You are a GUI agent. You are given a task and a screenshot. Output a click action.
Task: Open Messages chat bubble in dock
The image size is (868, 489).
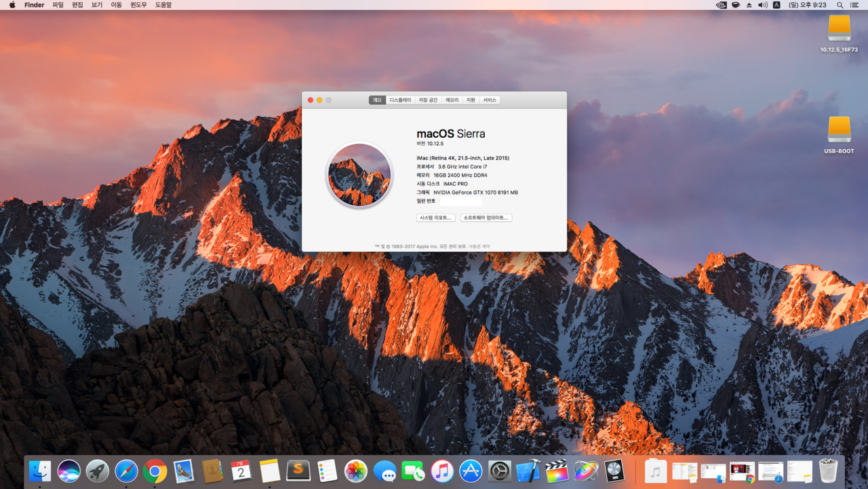pos(385,471)
